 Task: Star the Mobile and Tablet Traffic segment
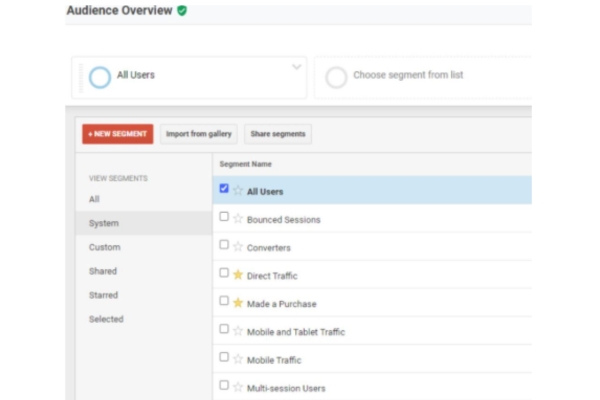point(238,329)
